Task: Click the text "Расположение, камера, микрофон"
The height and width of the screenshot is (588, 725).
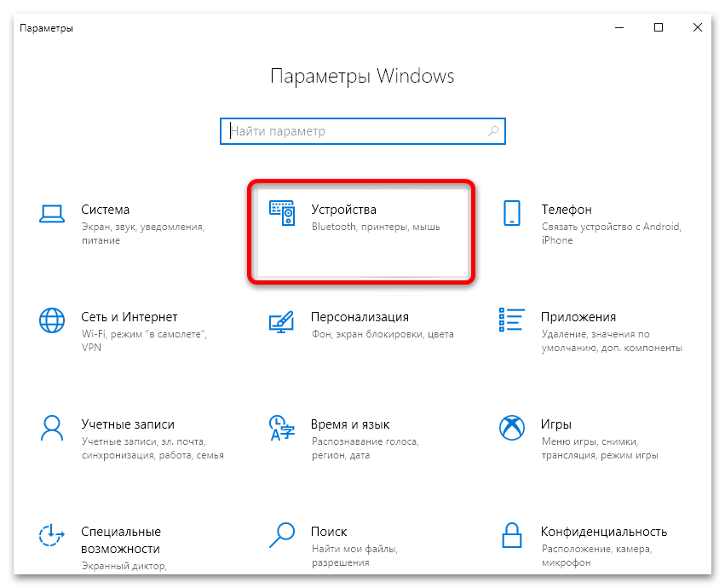Action: [596, 556]
